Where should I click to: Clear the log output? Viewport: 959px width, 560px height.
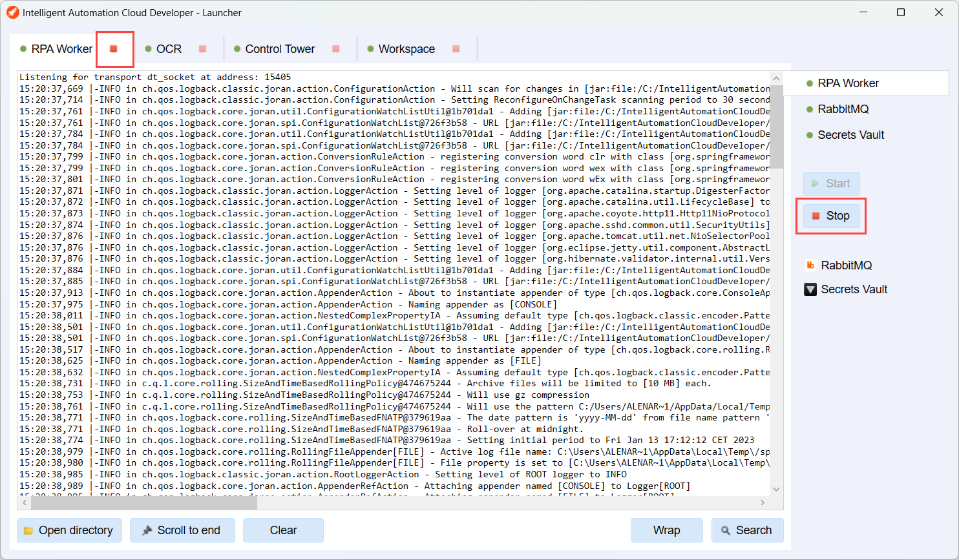283,530
